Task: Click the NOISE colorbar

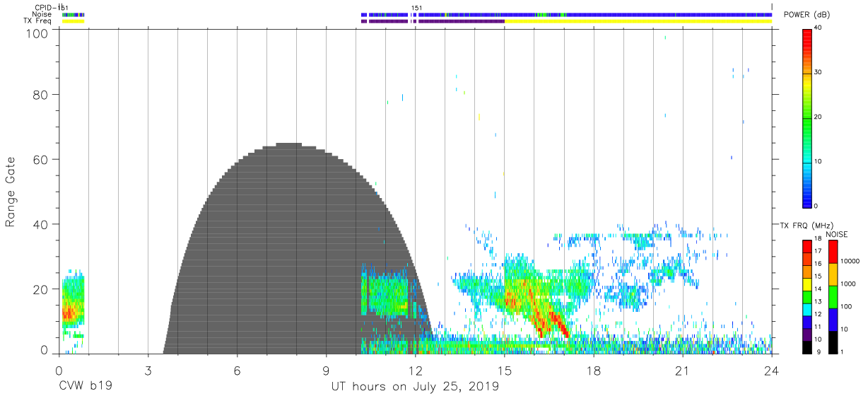Action: (x=832, y=296)
